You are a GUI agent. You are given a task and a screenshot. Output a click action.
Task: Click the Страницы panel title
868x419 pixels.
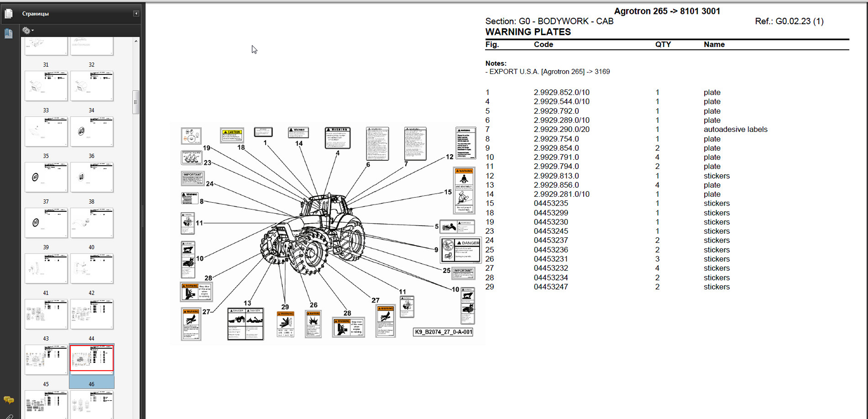pos(35,14)
